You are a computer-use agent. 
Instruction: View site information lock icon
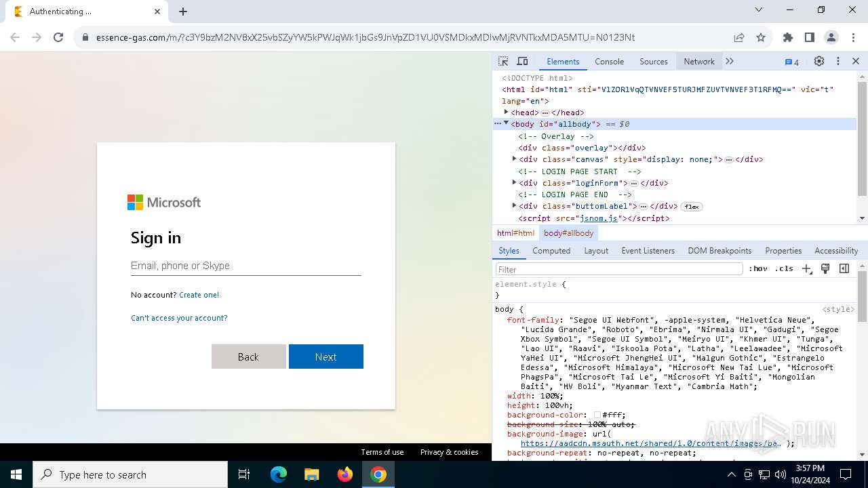click(x=85, y=37)
